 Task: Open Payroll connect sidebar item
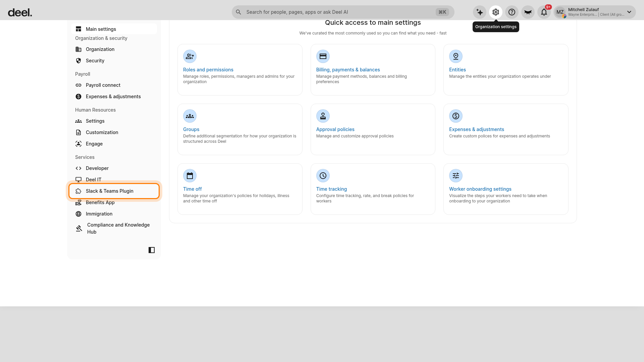pos(114,85)
